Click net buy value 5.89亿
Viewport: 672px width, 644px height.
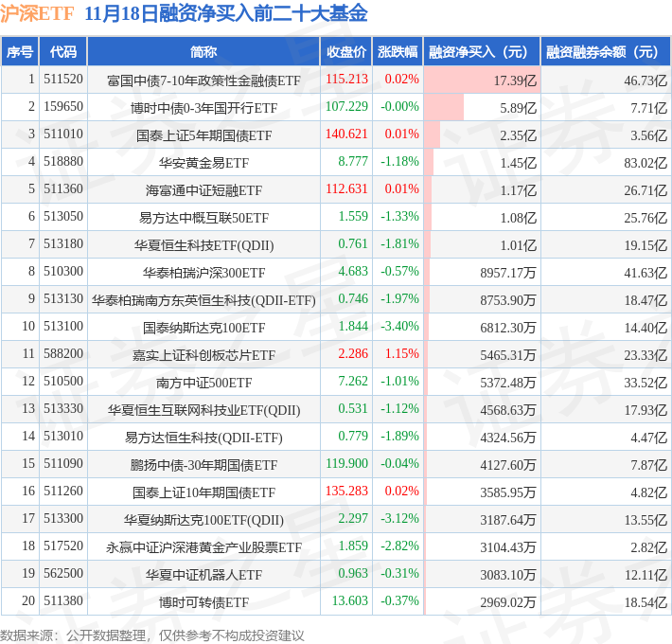pyautogui.click(x=518, y=108)
